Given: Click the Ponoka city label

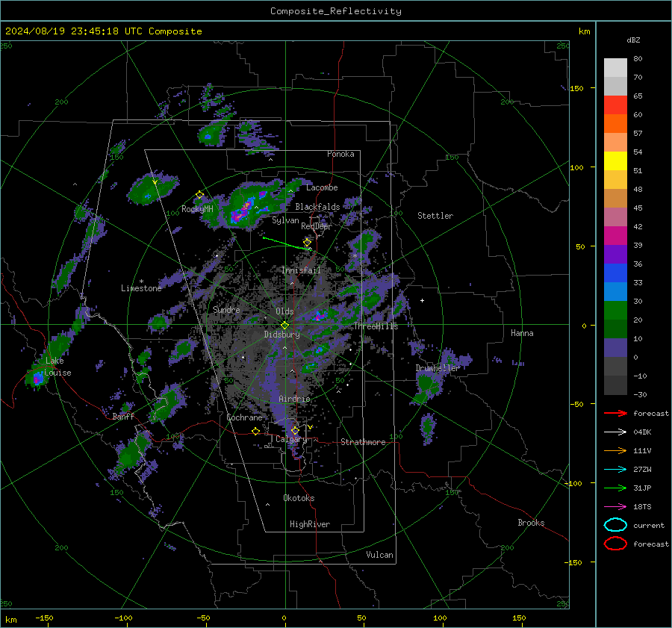Looking at the screenshot, I should tap(340, 154).
